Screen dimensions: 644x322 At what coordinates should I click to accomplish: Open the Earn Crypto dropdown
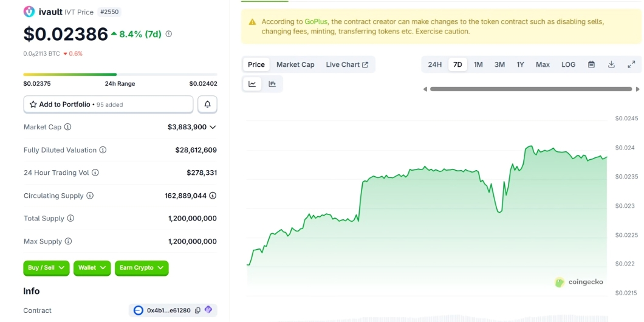142,268
